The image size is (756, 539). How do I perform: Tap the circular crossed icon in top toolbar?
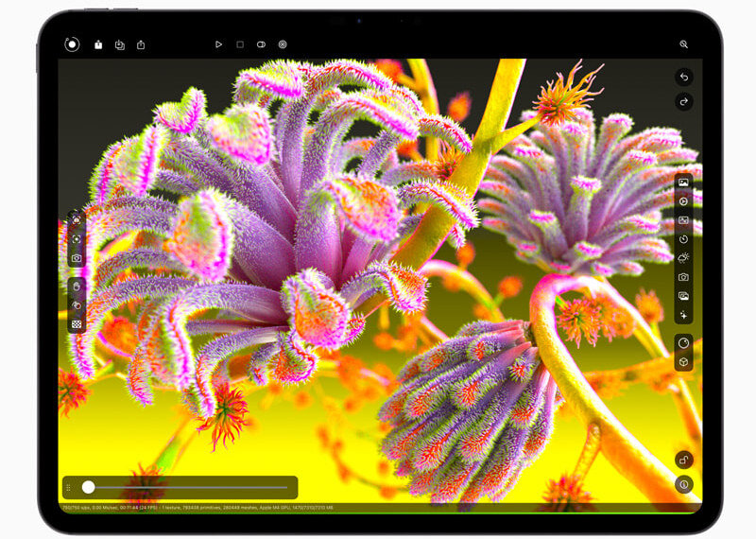coord(283,44)
